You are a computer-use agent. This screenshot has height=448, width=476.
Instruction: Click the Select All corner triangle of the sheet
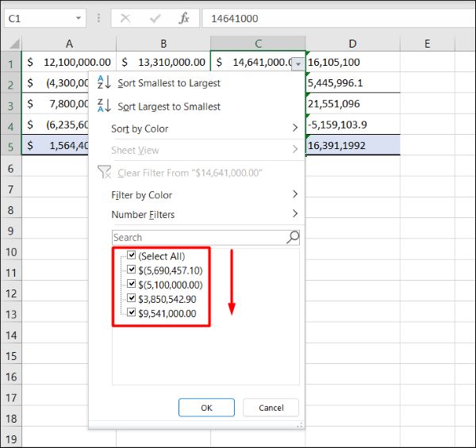click(x=14, y=44)
